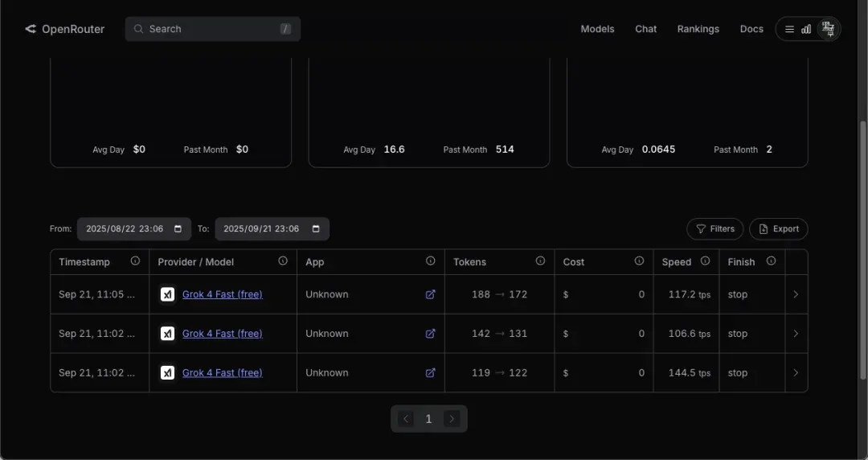Open external app link in first row
The width and height of the screenshot is (868, 460).
(430, 294)
